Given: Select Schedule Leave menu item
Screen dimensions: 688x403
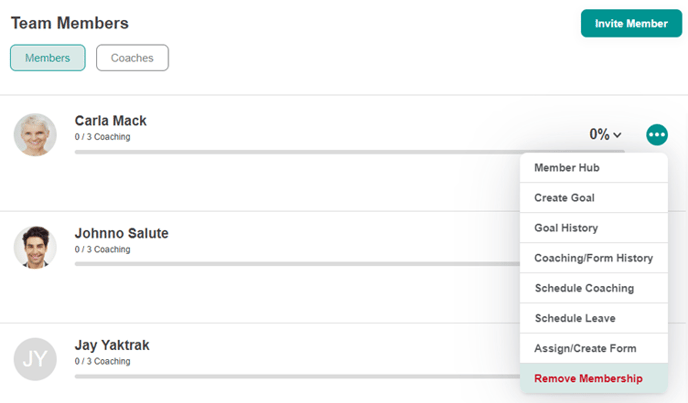Looking at the screenshot, I should click(x=594, y=318).
